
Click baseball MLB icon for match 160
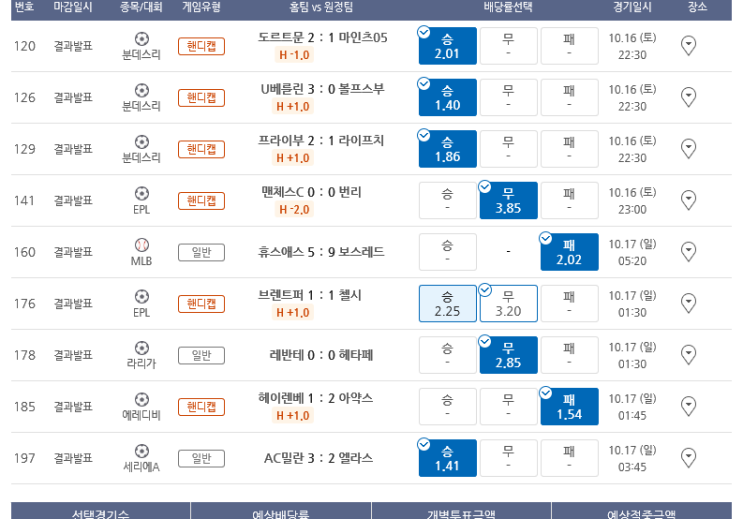pos(142,245)
